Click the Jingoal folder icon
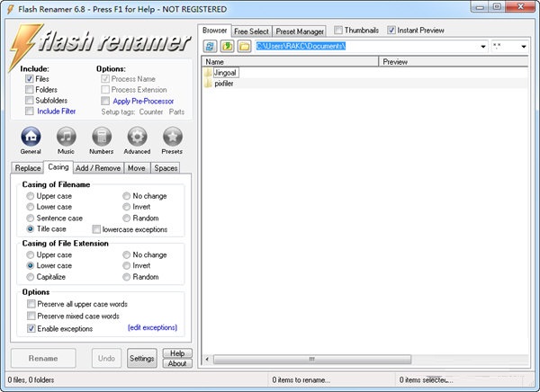Viewport: 540px width, 392px height. click(x=208, y=73)
